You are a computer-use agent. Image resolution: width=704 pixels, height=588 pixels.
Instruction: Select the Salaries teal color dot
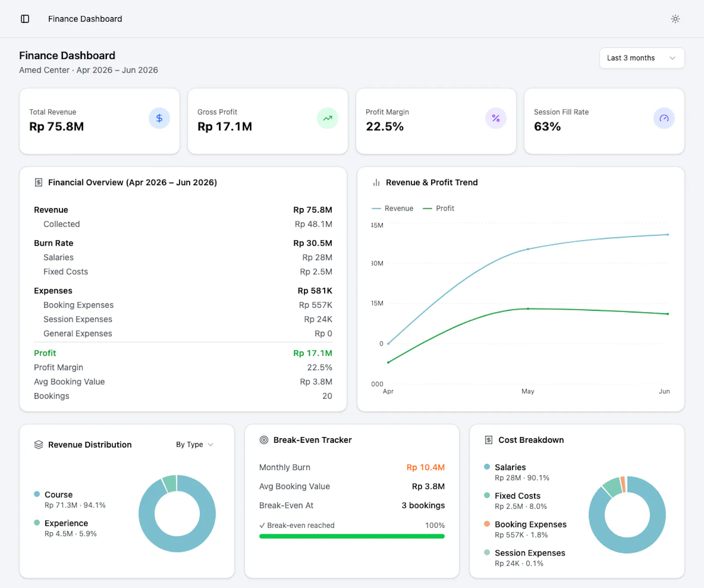487,467
